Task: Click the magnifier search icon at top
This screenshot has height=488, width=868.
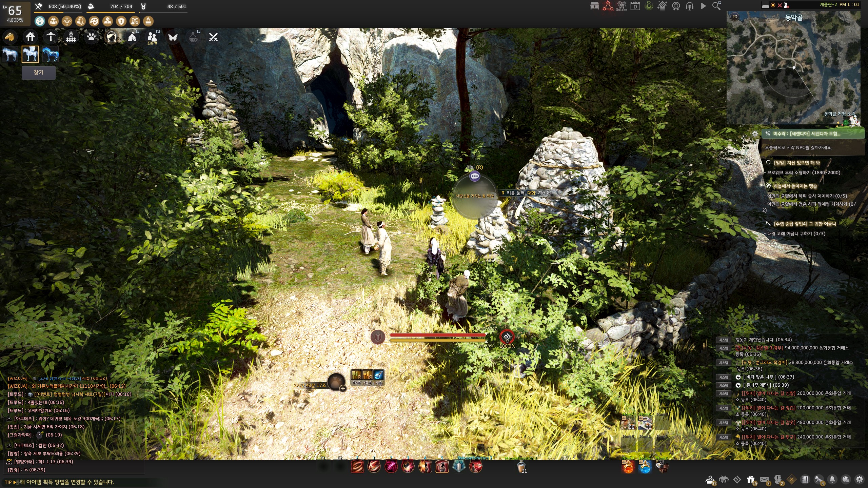Action: tap(716, 6)
